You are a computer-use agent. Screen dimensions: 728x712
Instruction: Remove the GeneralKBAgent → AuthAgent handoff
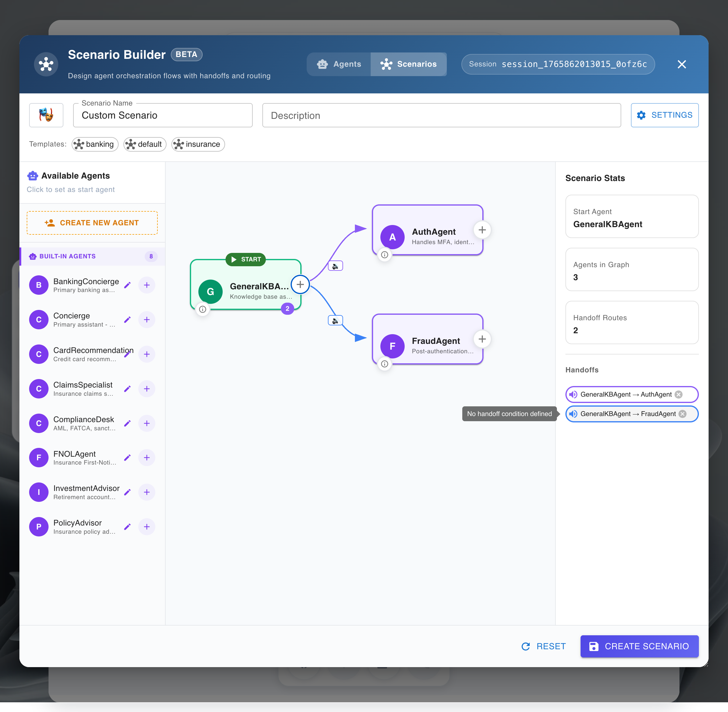679,395
